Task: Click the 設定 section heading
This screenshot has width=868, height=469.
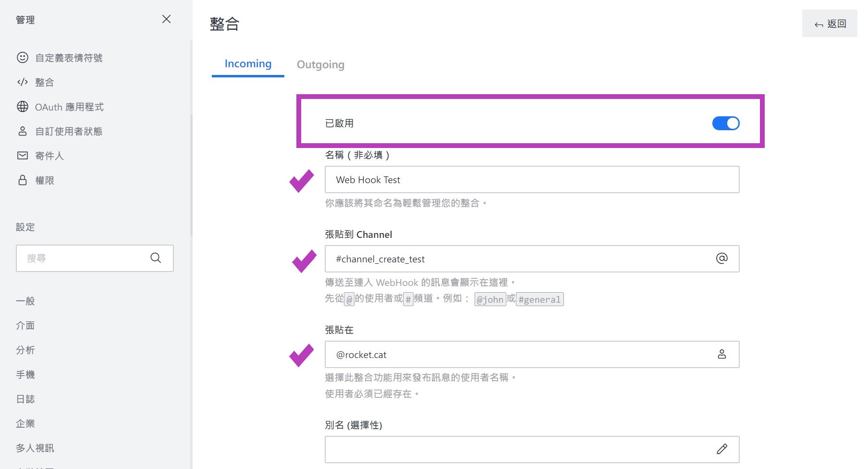Action: 25,227
